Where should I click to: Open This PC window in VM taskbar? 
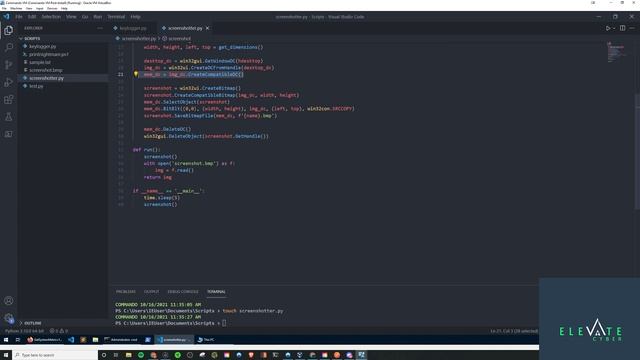206,340
